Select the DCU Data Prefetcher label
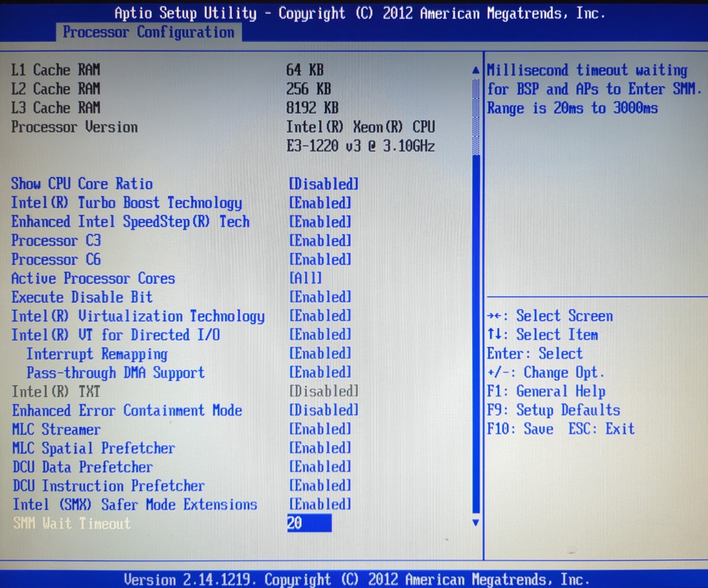The width and height of the screenshot is (708, 588). tap(82, 467)
